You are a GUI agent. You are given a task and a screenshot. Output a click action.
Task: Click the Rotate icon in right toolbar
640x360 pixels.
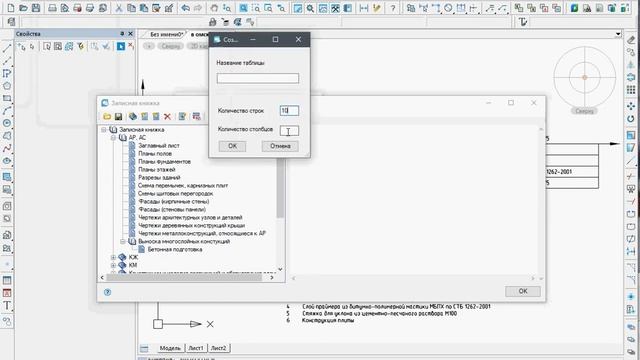point(631,119)
